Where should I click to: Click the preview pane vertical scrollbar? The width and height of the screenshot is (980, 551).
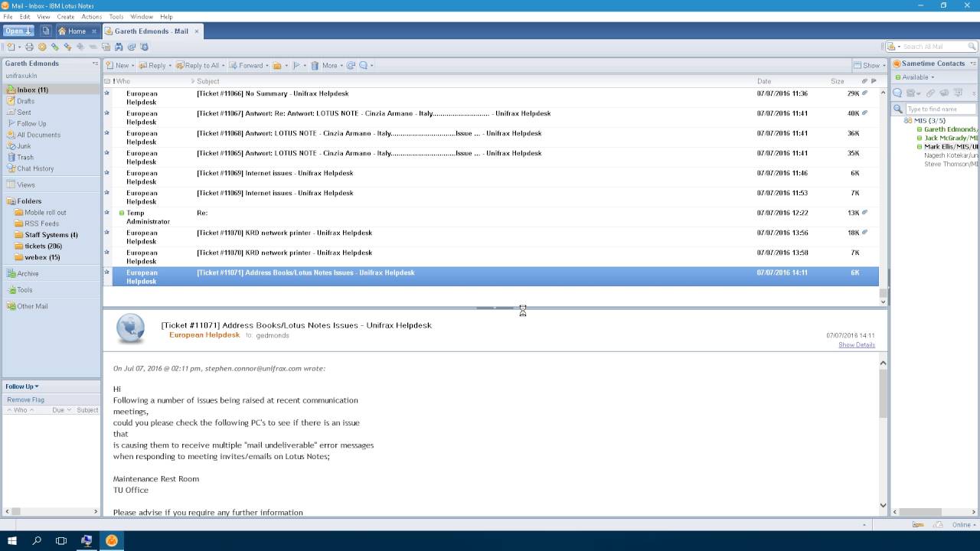click(x=883, y=434)
